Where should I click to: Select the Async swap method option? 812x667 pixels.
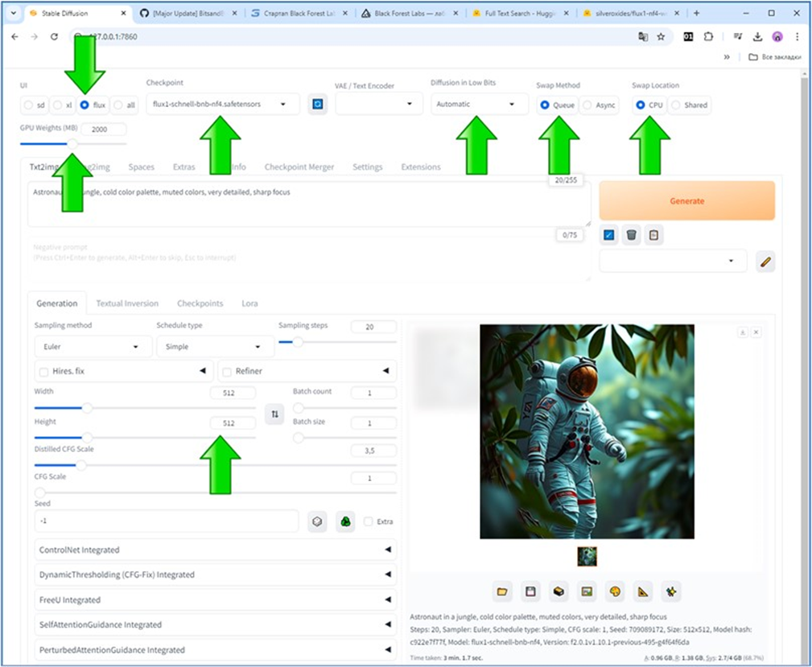[x=588, y=105]
